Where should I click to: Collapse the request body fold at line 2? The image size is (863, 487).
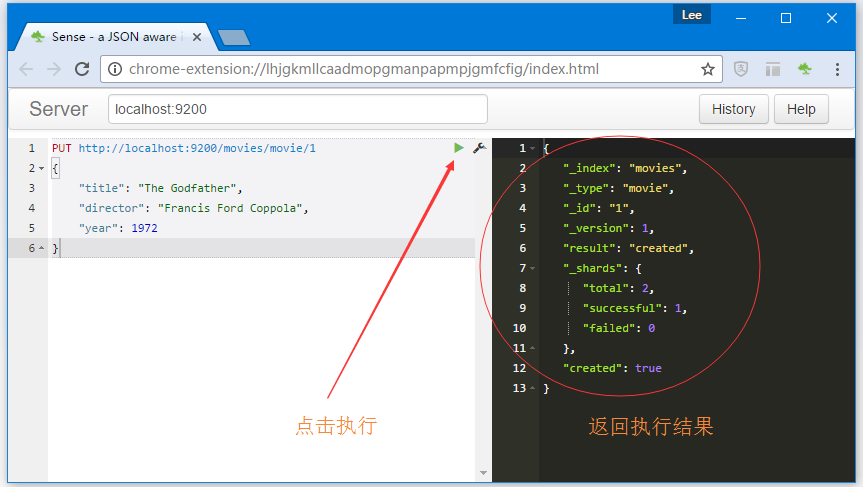41,168
